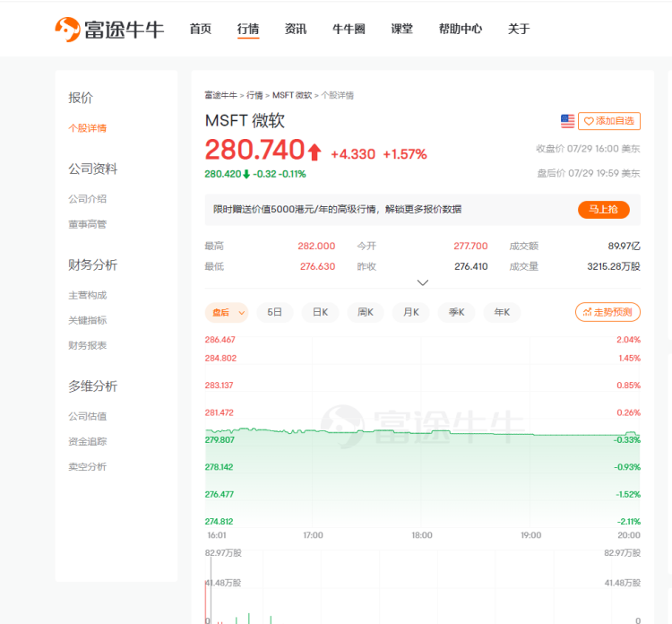Screen dimensions: 672x624
Task: Open the 帮助中心 nav item
Action: [461, 30]
